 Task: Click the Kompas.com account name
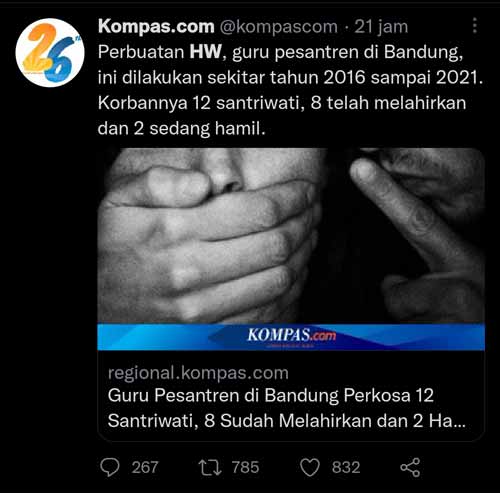point(156,26)
